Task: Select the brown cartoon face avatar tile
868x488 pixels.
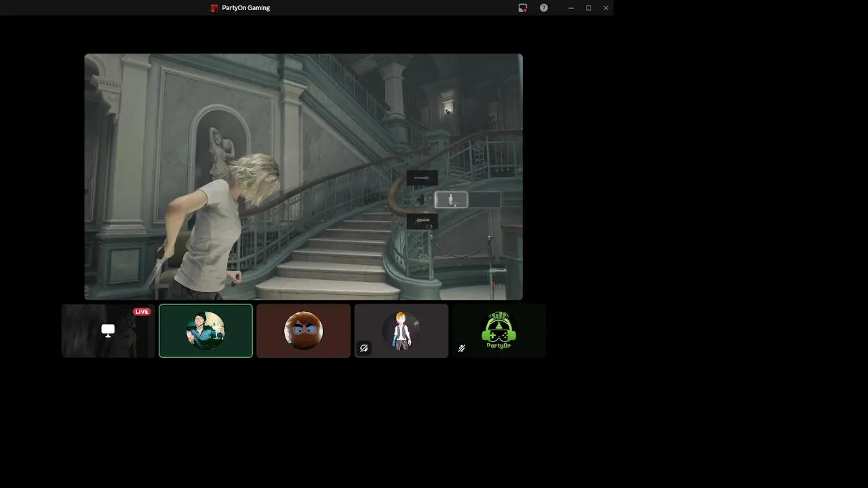Action: click(303, 331)
